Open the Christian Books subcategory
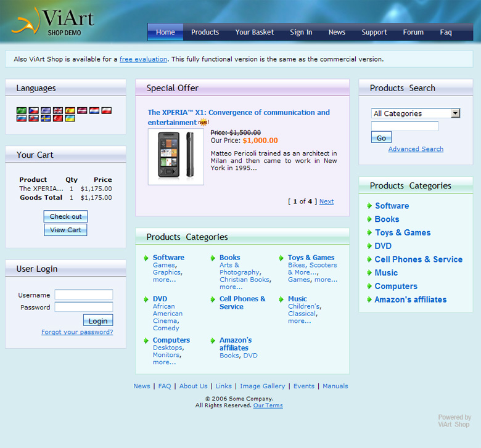 244,280
